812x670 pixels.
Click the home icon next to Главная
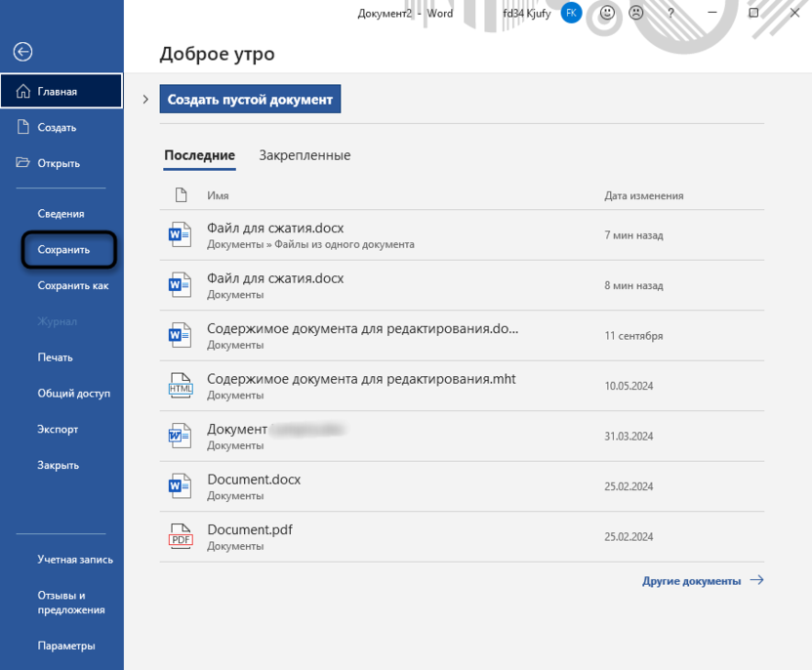click(x=21, y=90)
